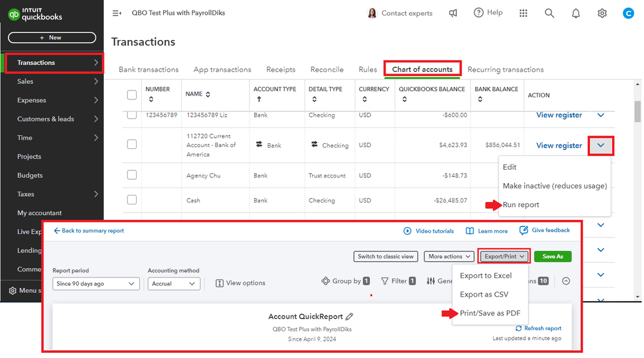Toggle the select-all header checkbox
This screenshot has width=644, height=358.
132,95
